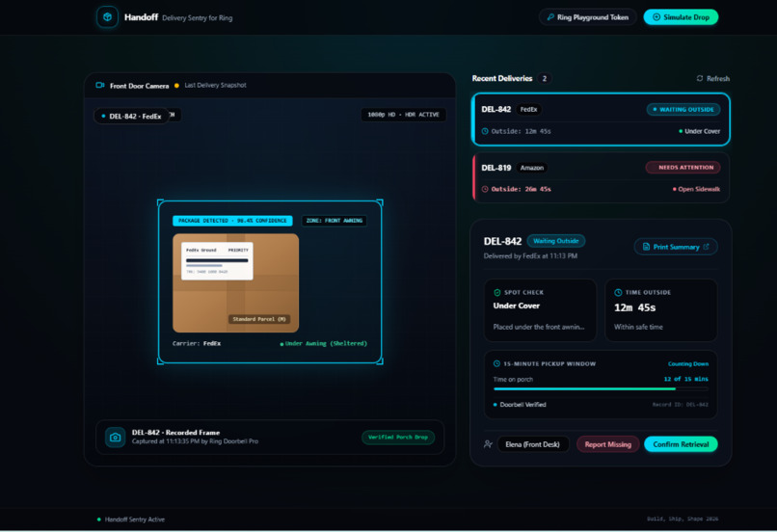Viewport: 777px width, 532px height.
Task: Click the Standard Parcel (M) tag
Action: (259, 319)
